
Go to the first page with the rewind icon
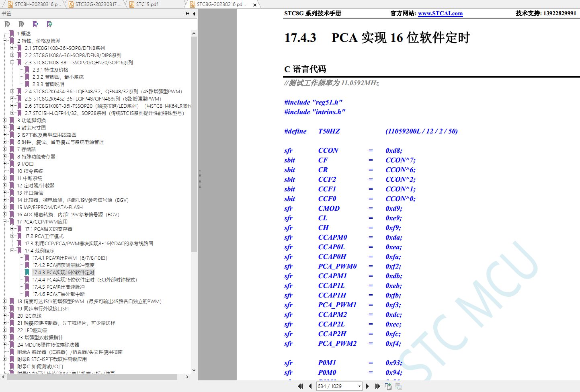click(x=300, y=386)
